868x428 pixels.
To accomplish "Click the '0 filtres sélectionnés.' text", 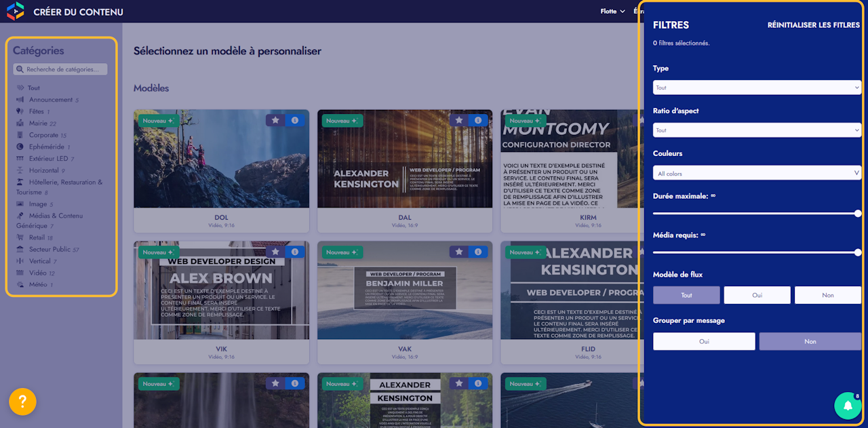I will (x=681, y=43).
